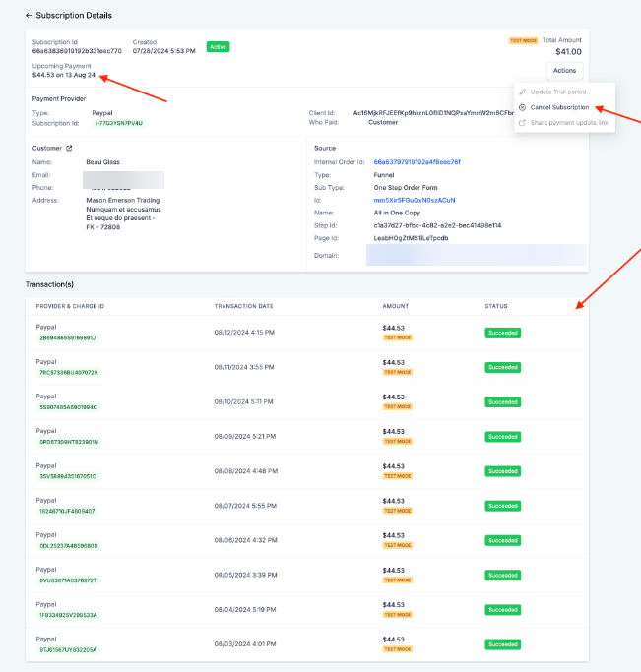The image size is (641, 672).
Task: Click the Status column header
Action: [496, 306]
